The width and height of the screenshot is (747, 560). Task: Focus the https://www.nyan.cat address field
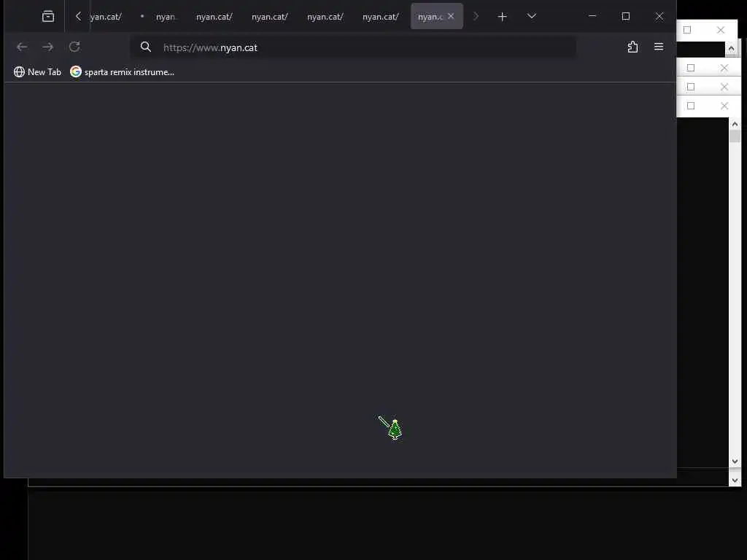(x=353, y=47)
